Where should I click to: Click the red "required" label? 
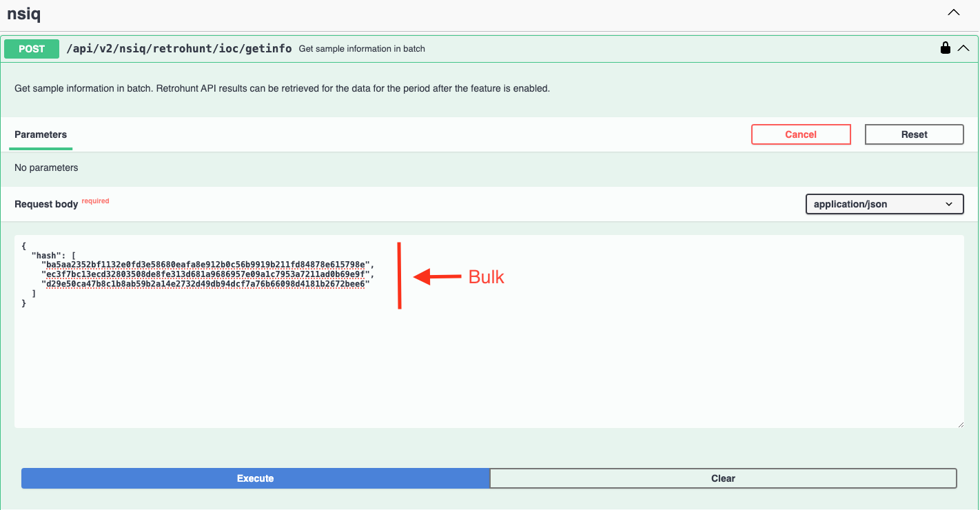tap(95, 201)
